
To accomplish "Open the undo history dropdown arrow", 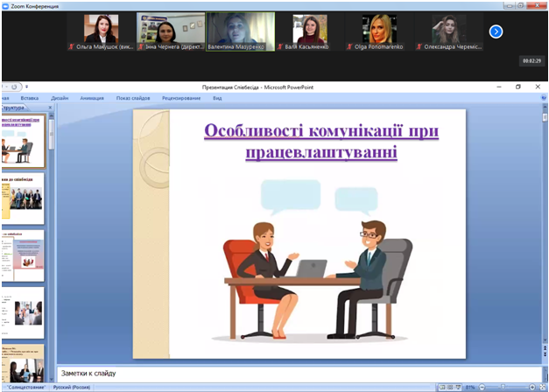I will (5, 87).
